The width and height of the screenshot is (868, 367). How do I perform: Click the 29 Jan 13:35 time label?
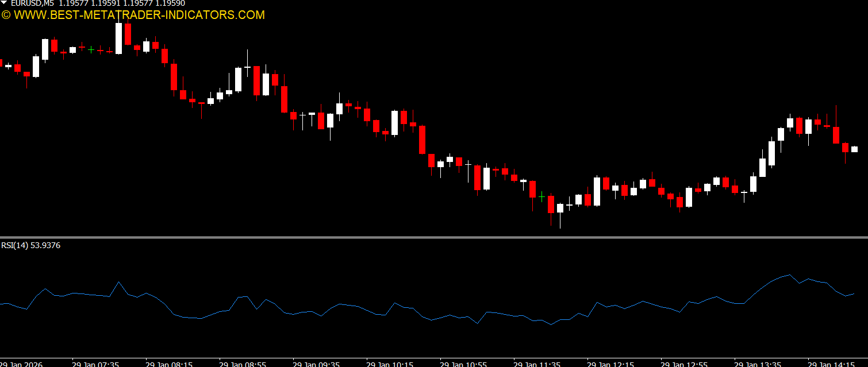758,364
